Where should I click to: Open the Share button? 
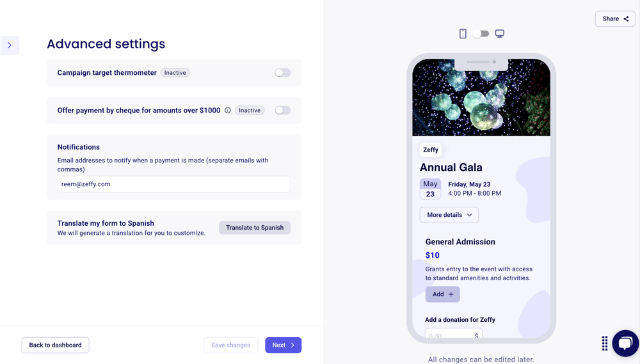coord(614,19)
